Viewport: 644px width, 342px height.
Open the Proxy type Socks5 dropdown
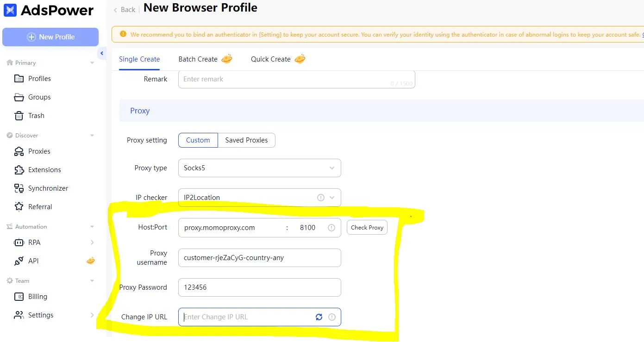click(259, 168)
